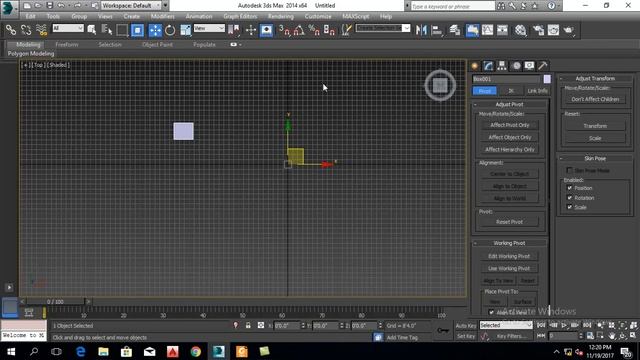This screenshot has width=640, height=360.
Task: Select the Select and Rotate tool
Action: [x=170, y=30]
